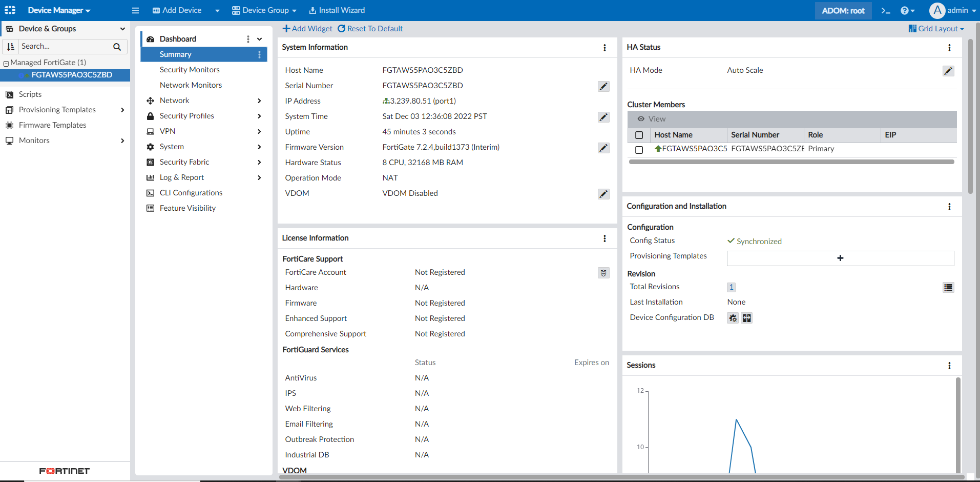Select Security Monitors in Dashboard menu
Image resolution: width=980 pixels, height=482 pixels.
click(190, 70)
